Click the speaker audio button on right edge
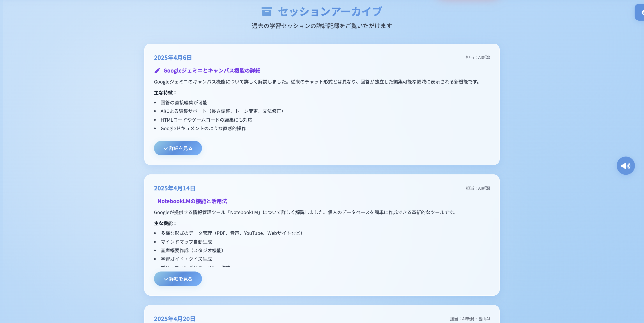This screenshot has height=323, width=644. [626, 165]
